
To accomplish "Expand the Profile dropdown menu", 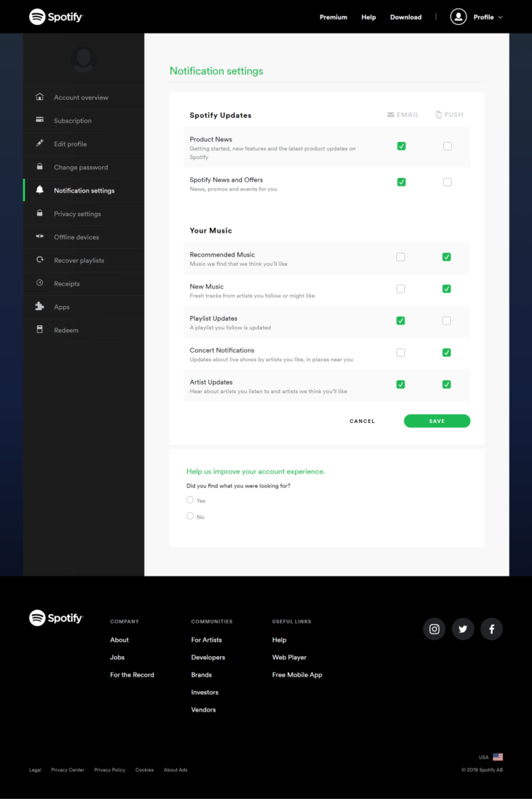I will click(477, 17).
